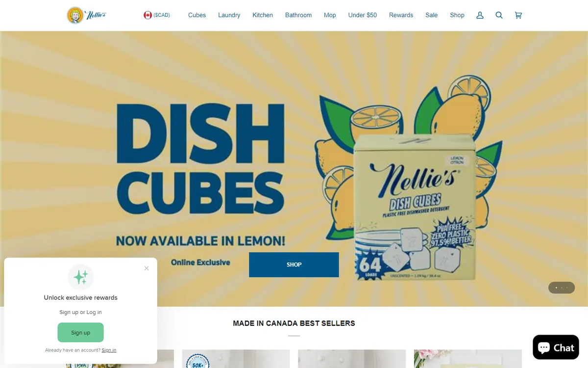Screen dimensions: 588x368
Task: Click the green Sign up button
Action: (x=80, y=332)
